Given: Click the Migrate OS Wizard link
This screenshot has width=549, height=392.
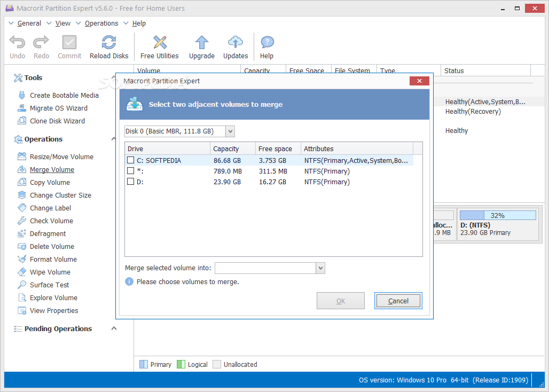Looking at the screenshot, I should [x=58, y=108].
